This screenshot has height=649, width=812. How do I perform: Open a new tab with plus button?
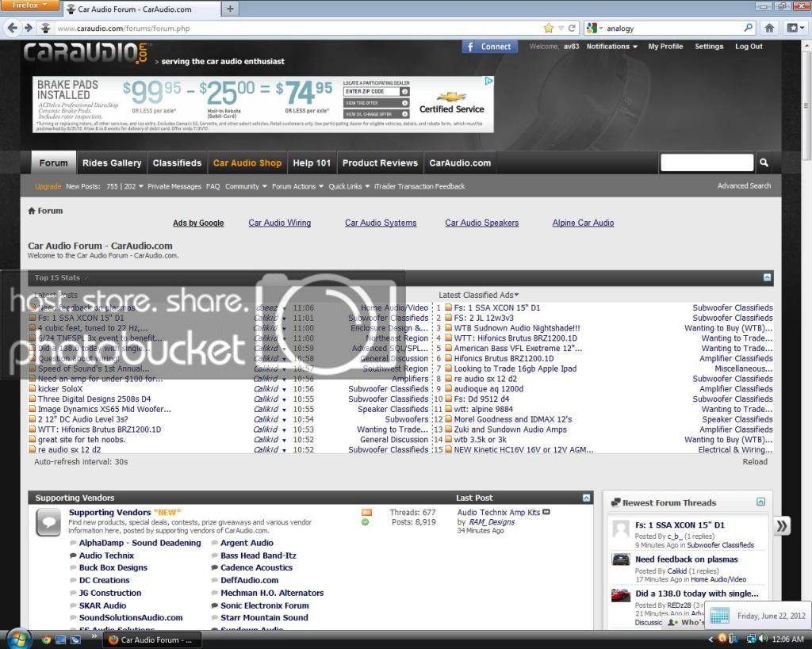pos(230,9)
